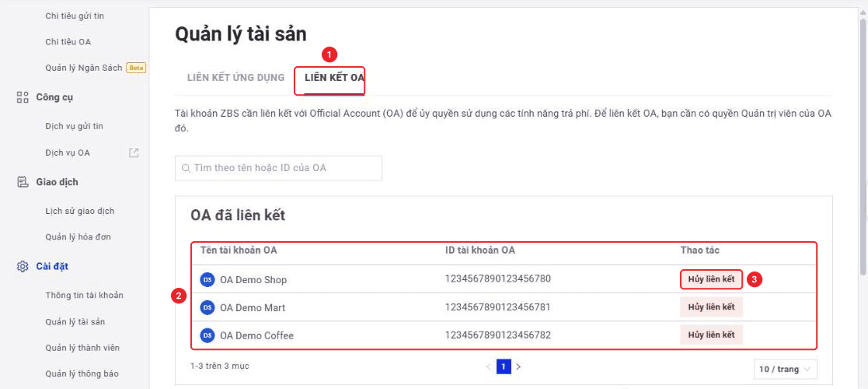Click Hủy liên kết for OA Demo Mart
This screenshot has width=868, height=389.
(x=711, y=307)
